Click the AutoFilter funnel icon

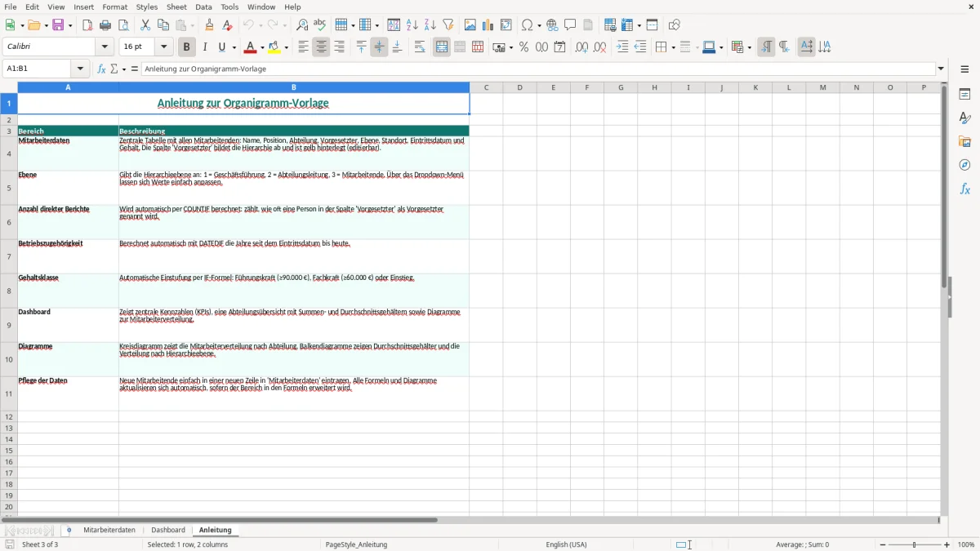pos(448,25)
